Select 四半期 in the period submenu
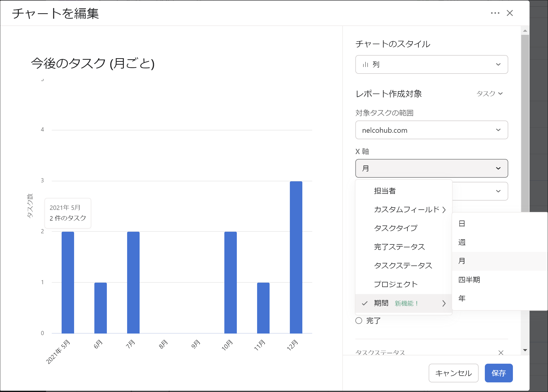Screen dimensions: 548x392 tap(500, 280)
